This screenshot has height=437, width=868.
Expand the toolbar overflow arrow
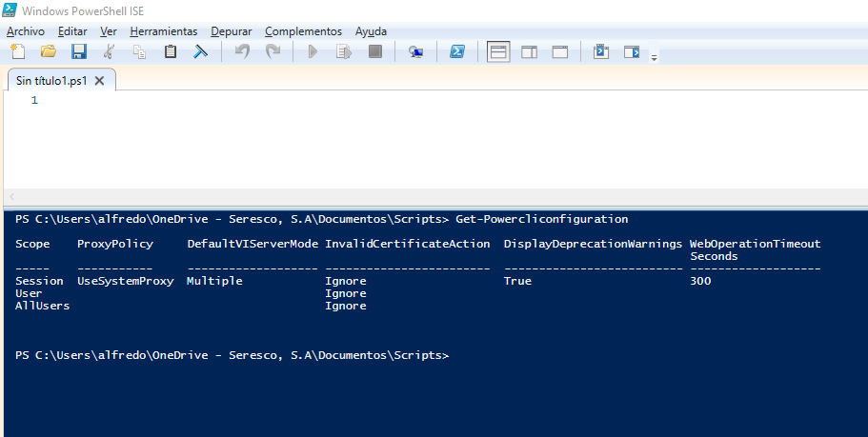point(654,57)
